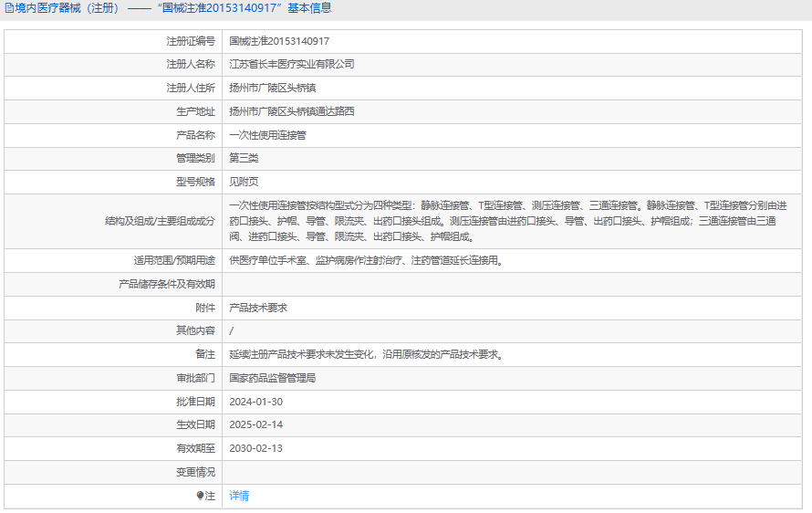Open the 详情 link
812x513 pixels.
[239, 496]
